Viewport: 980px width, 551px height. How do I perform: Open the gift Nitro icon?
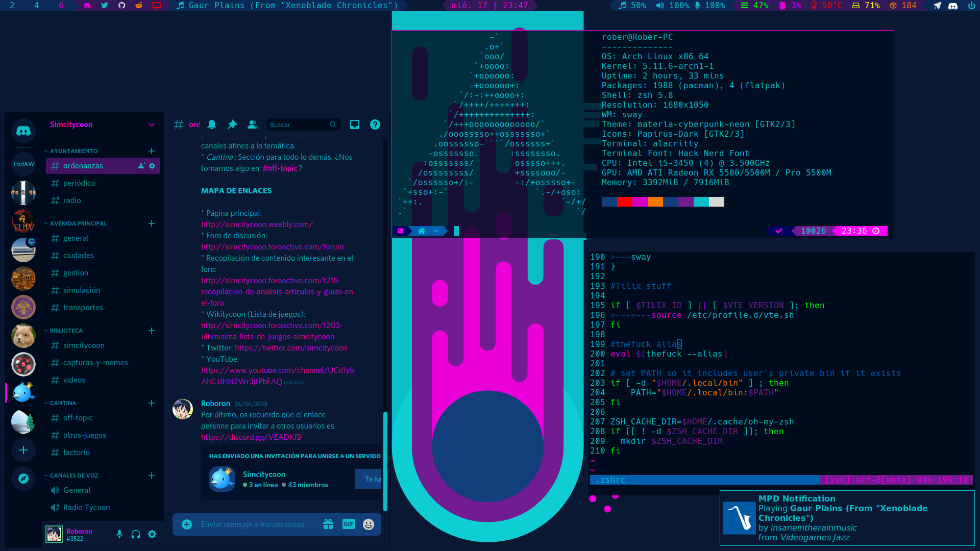click(328, 524)
